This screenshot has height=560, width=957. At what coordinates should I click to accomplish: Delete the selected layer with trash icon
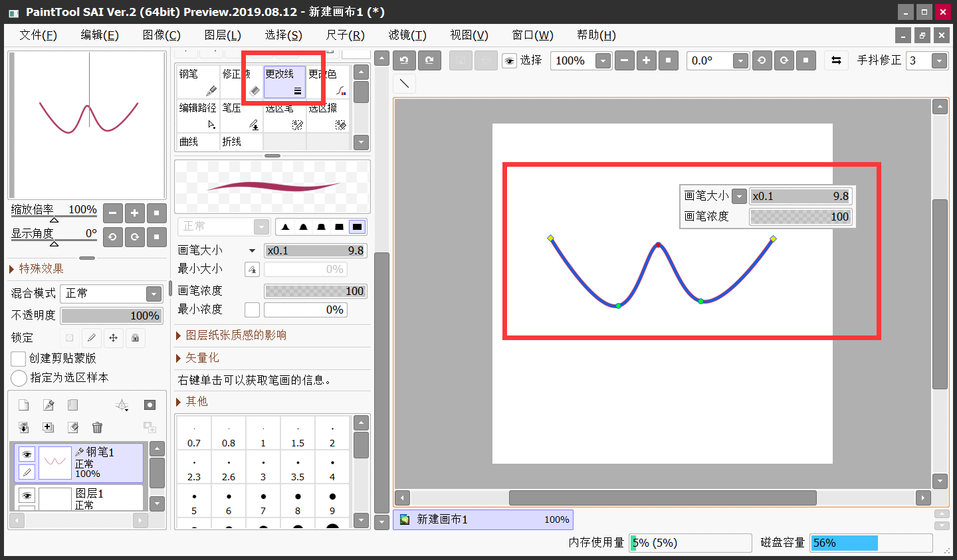tap(97, 428)
